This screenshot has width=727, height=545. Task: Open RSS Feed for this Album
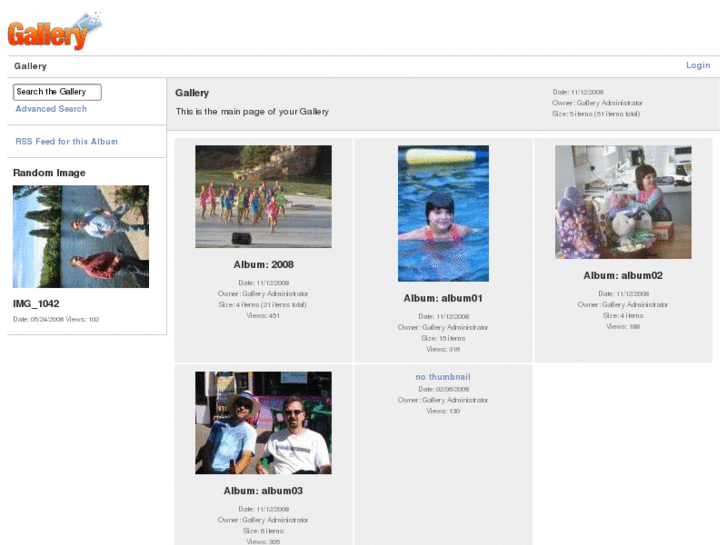pos(67,141)
